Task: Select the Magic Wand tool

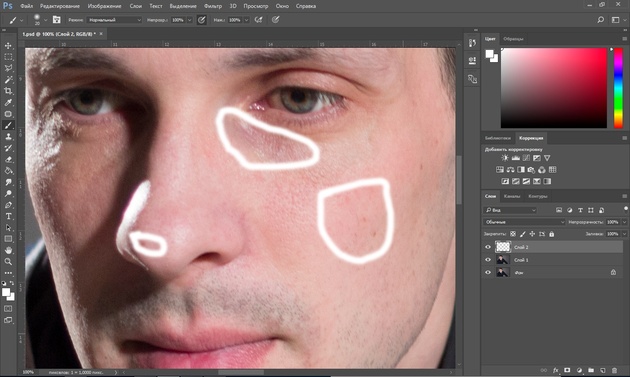Action: [8, 80]
